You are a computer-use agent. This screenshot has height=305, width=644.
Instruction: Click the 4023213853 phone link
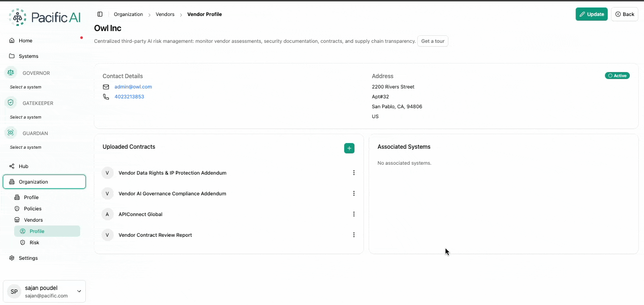pyautogui.click(x=129, y=96)
